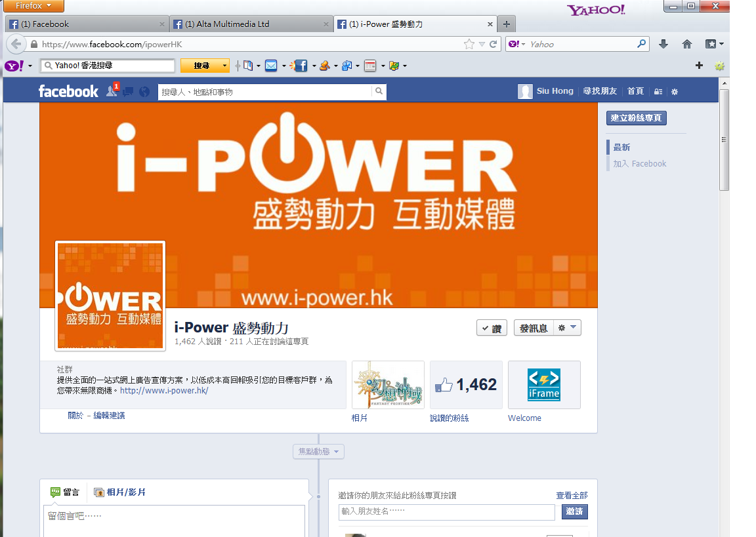756x537 pixels.
Task: Reload the page using the refresh icon
Action: (493, 45)
